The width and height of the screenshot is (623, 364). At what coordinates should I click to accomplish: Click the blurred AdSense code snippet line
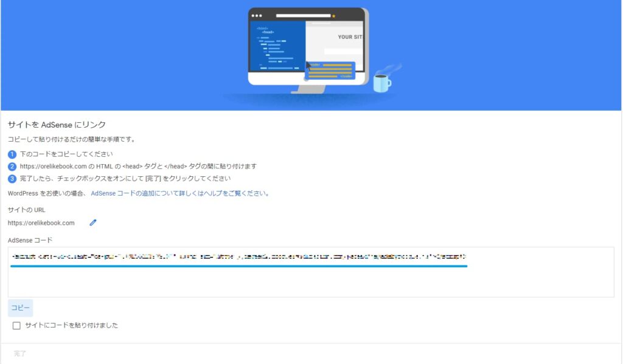tap(238, 256)
